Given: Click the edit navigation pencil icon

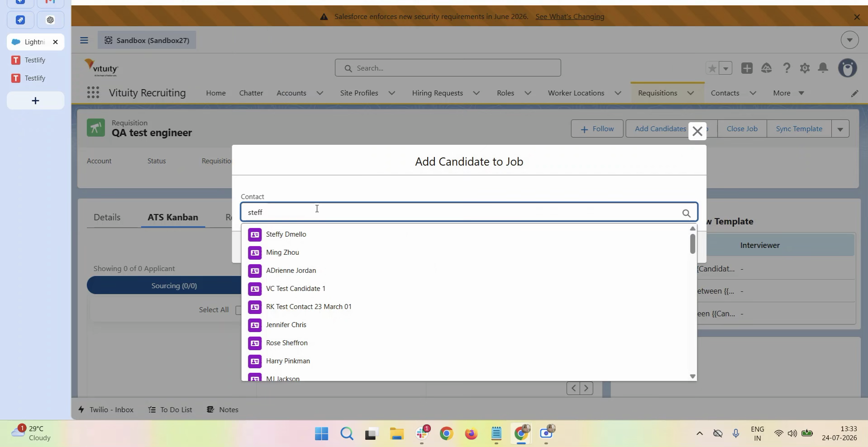Looking at the screenshot, I should [854, 93].
